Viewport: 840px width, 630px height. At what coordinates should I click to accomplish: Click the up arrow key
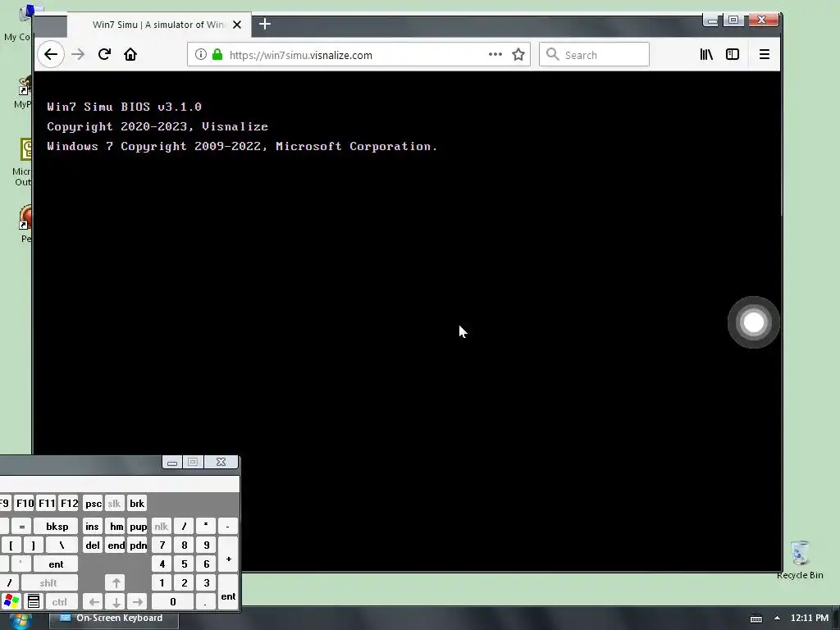point(116,582)
